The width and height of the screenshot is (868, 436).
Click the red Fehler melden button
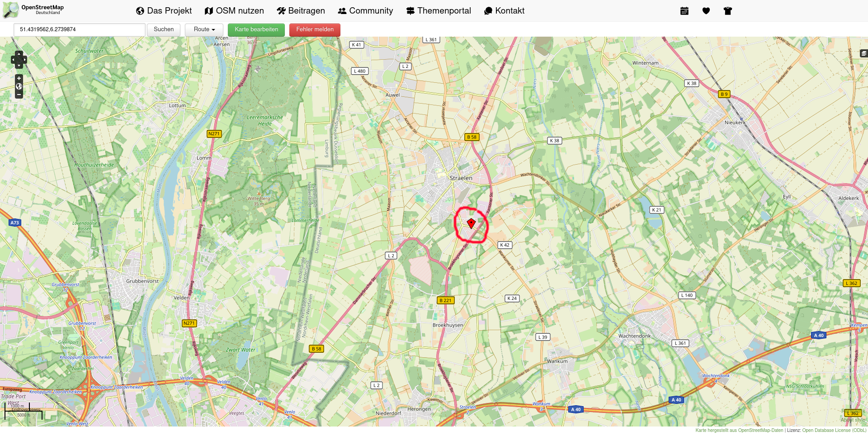[x=315, y=29]
